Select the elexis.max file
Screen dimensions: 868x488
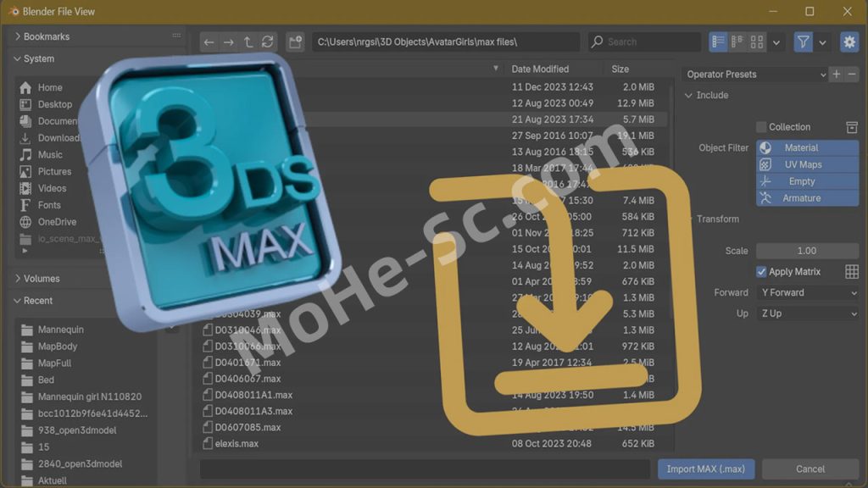[236, 443]
